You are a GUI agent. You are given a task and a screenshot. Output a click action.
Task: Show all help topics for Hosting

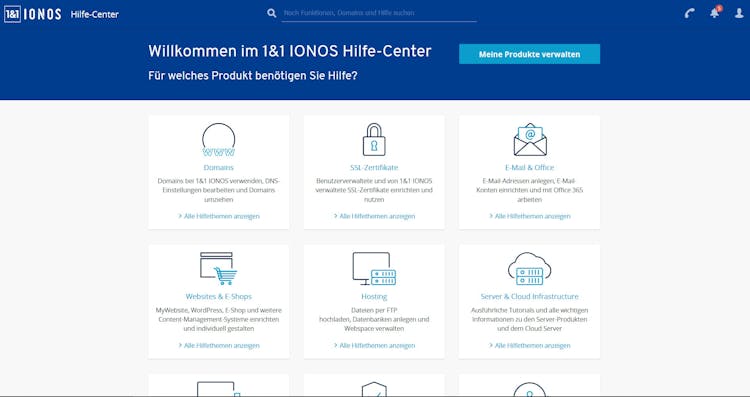click(x=375, y=345)
